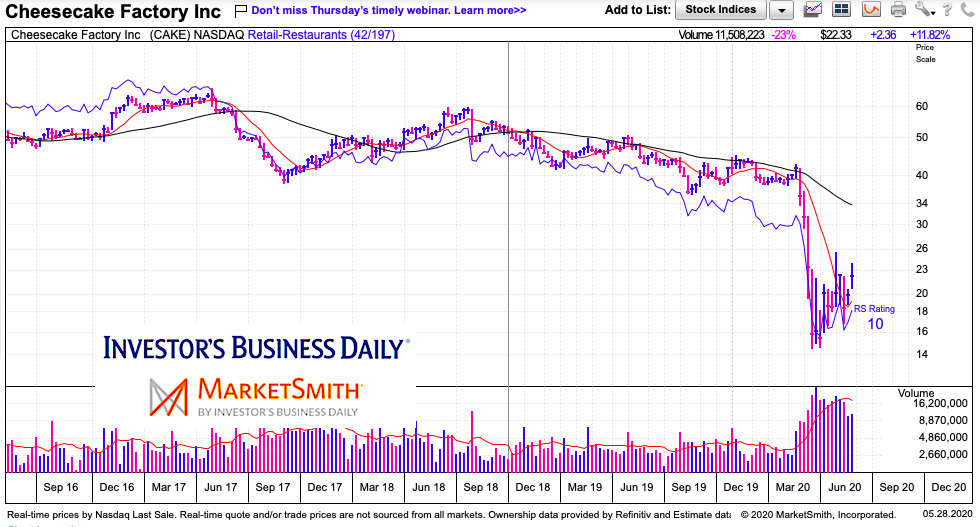
Task: Click the Volume panel heading above 16,200,000
Action: [x=916, y=393]
